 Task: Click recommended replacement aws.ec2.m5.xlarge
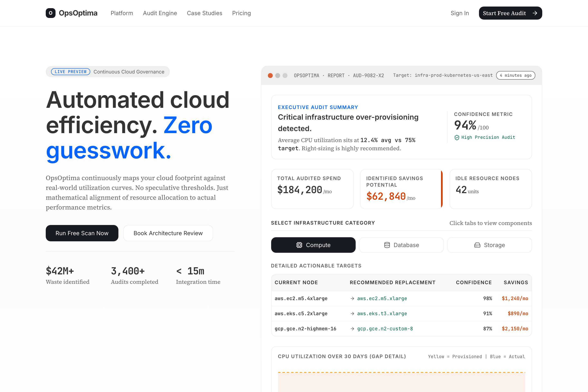click(382, 298)
